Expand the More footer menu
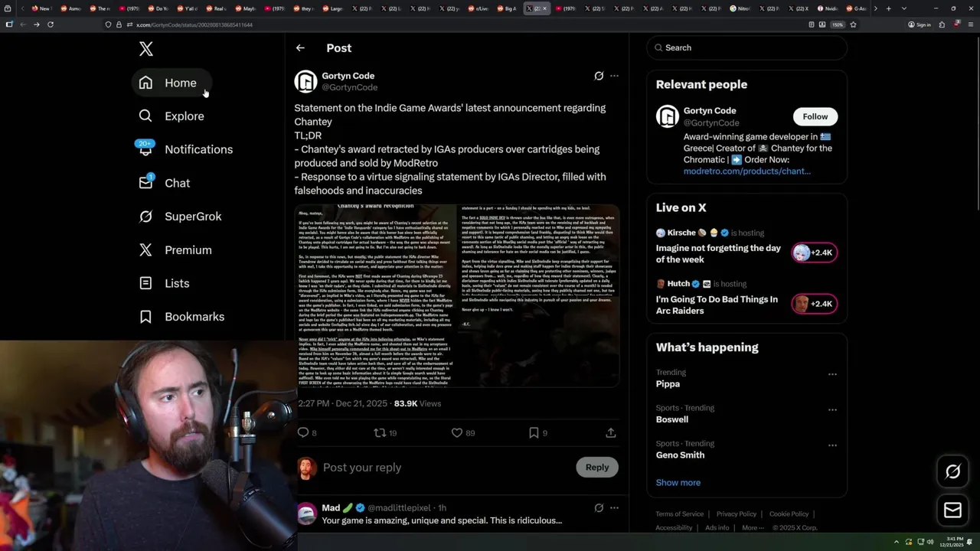The width and height of the screenshot is (980, 551). click(x=752, y=528)
